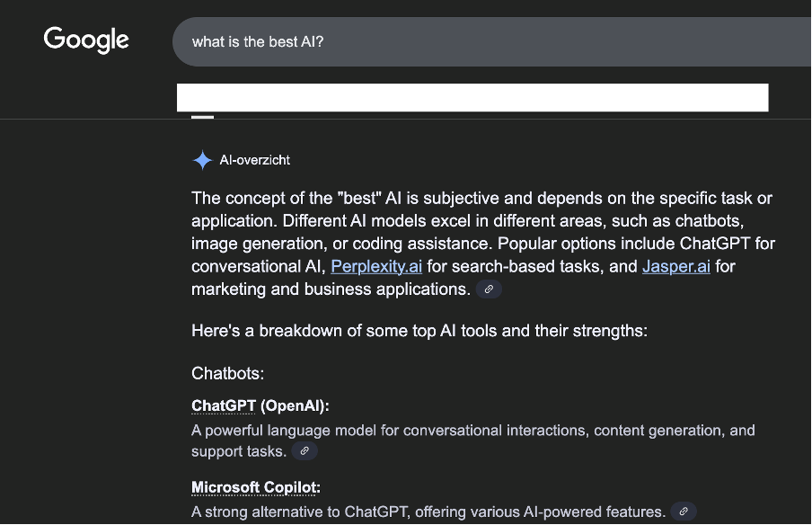
Task: Click the underlined Microsoft Copilot term
Action: (256, 487)
